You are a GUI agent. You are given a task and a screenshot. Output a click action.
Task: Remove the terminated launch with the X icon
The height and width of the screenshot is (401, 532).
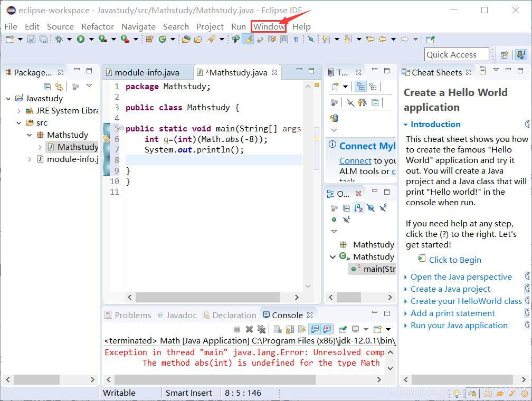[x=249, y=330]
